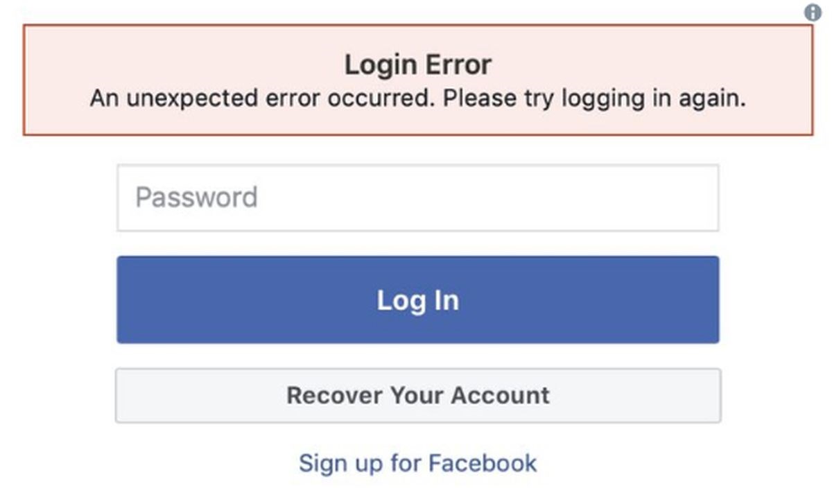Click the gray Recover Your Account bar
The height and width of the screenshot is (504, 832).
click(418, 395)
